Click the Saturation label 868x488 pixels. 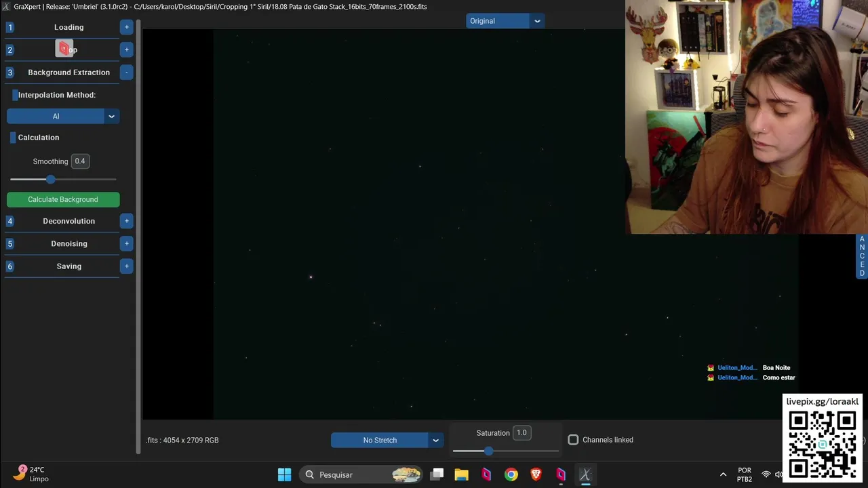coord(493,433)
